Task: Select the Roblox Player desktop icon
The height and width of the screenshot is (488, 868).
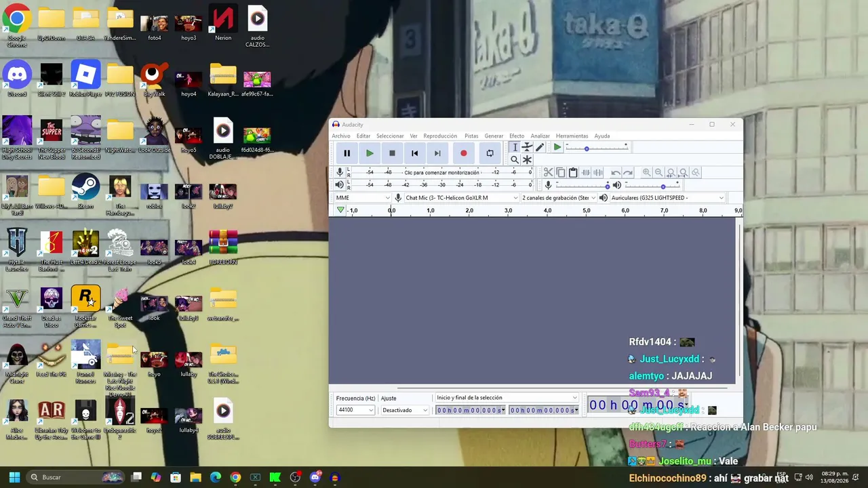Action: tap(85, 79)
